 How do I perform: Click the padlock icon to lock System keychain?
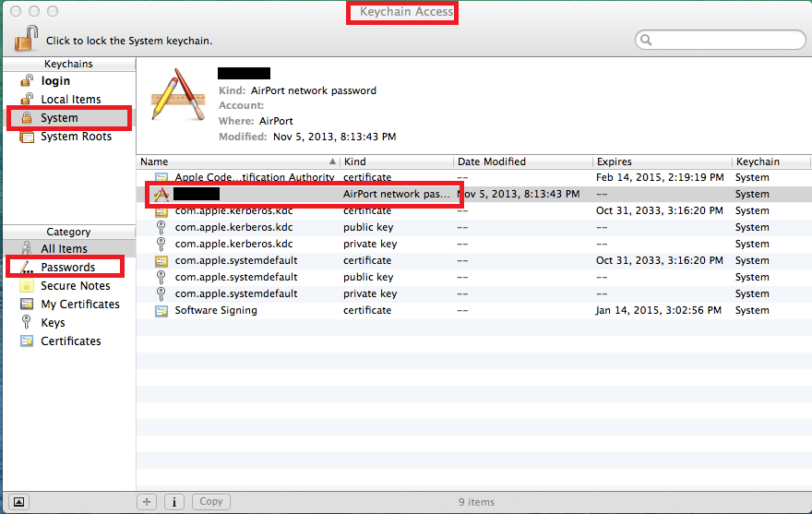26,39
